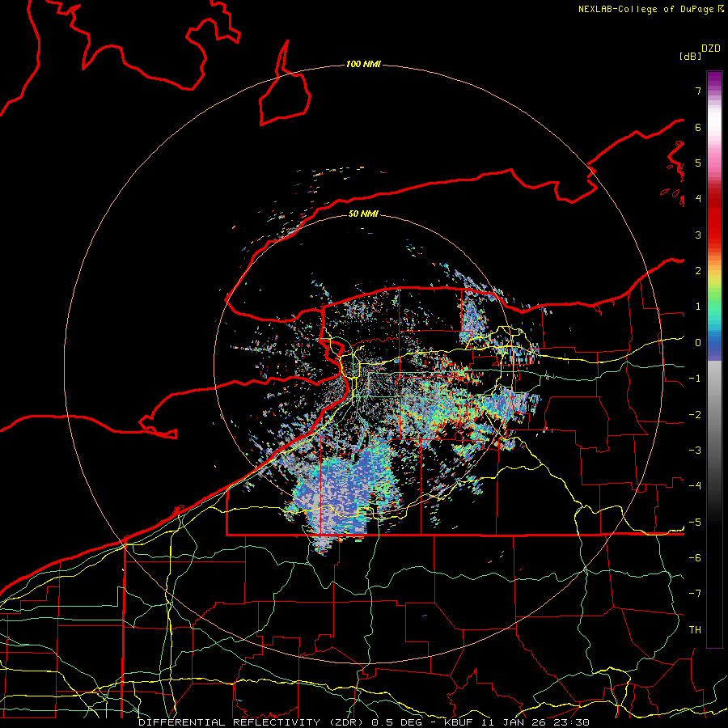
Task: Click the gray segment of the color bar
Action: click(x=714, y=404)
